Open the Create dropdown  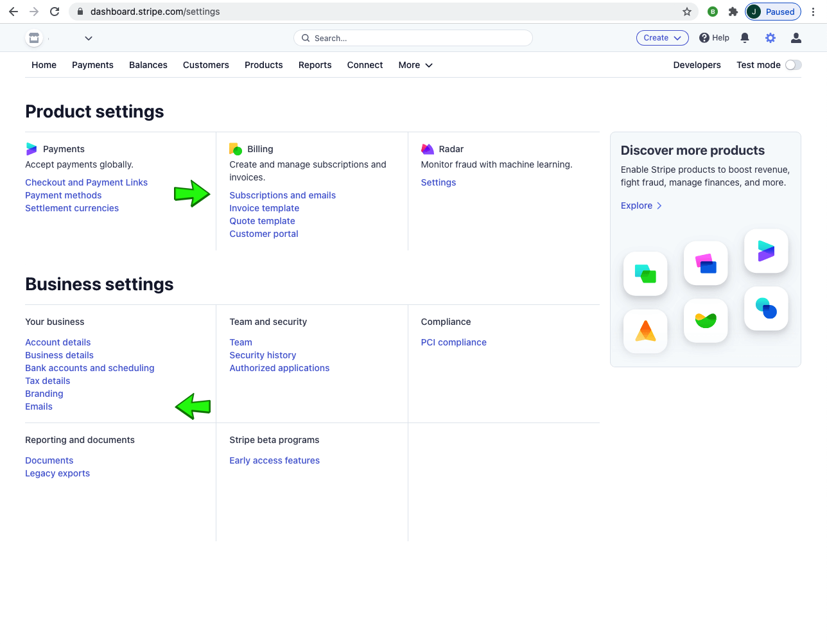tap(663, 38)
